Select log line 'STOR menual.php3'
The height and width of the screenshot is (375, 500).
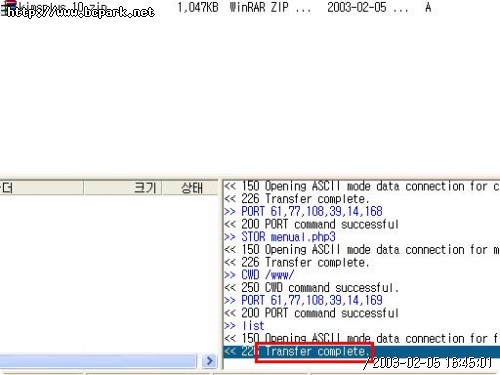click(280, 237)
